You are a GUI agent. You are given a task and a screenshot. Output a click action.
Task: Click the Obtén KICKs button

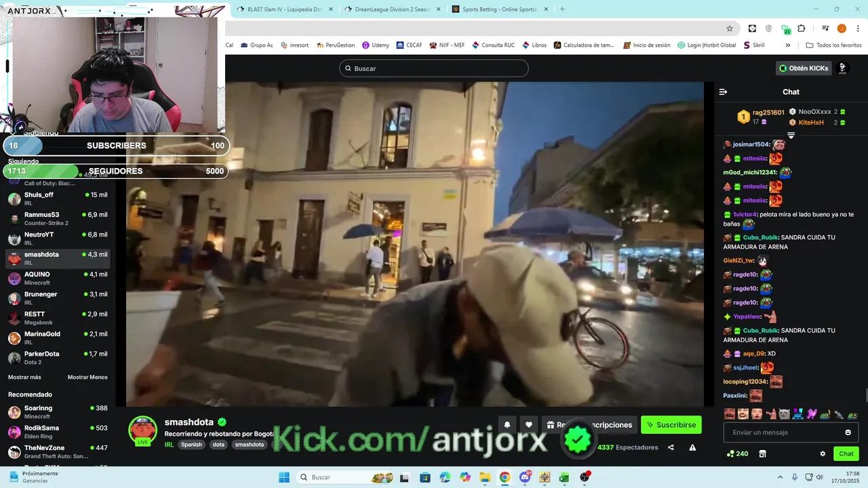[804, 68]
